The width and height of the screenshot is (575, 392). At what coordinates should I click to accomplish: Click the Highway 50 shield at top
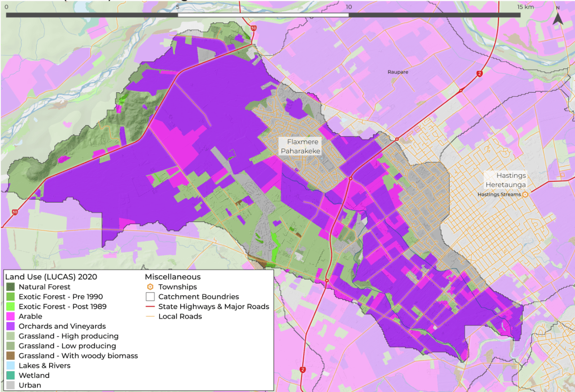(x=254, y=28)
